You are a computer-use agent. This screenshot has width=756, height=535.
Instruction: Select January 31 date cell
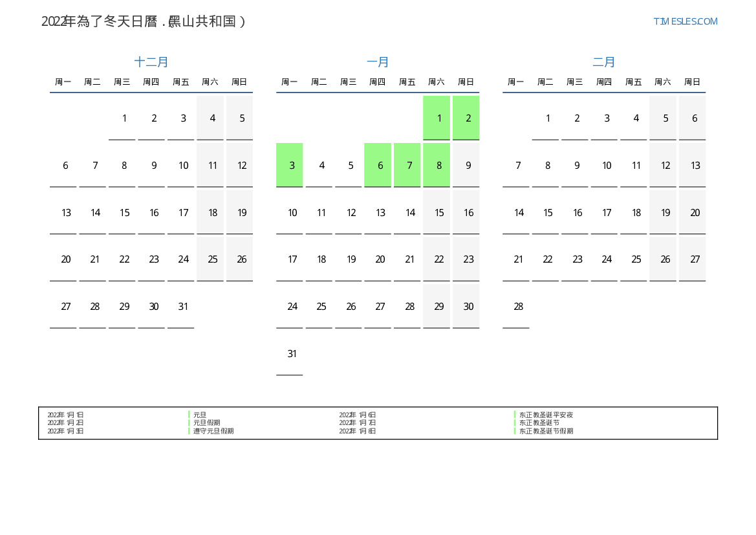(x=290, y=353)
